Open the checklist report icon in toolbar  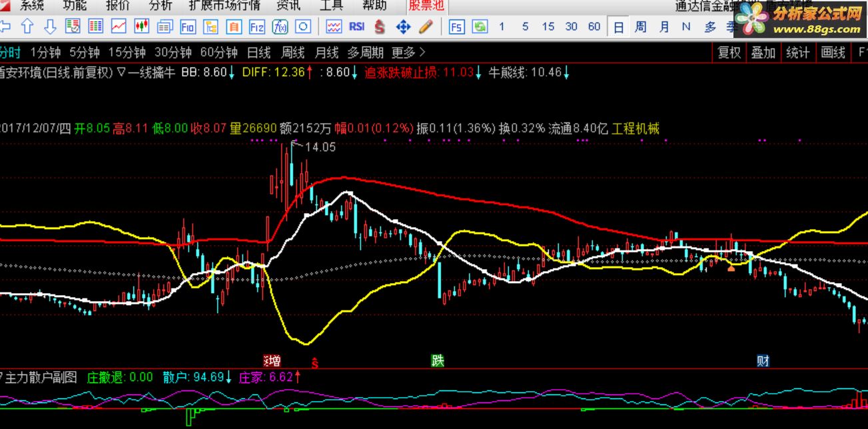pos(73,27)
